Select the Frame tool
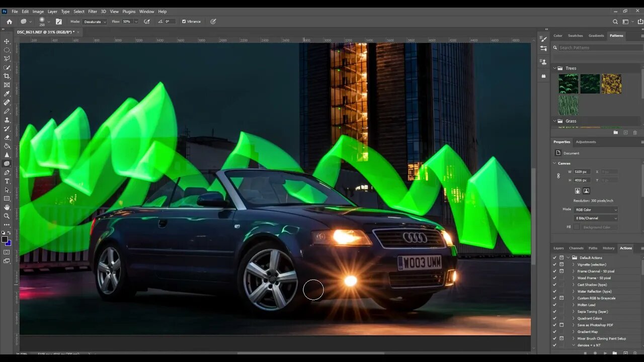The height and width of the screenshot is (362, 644). tap(7, 85)
